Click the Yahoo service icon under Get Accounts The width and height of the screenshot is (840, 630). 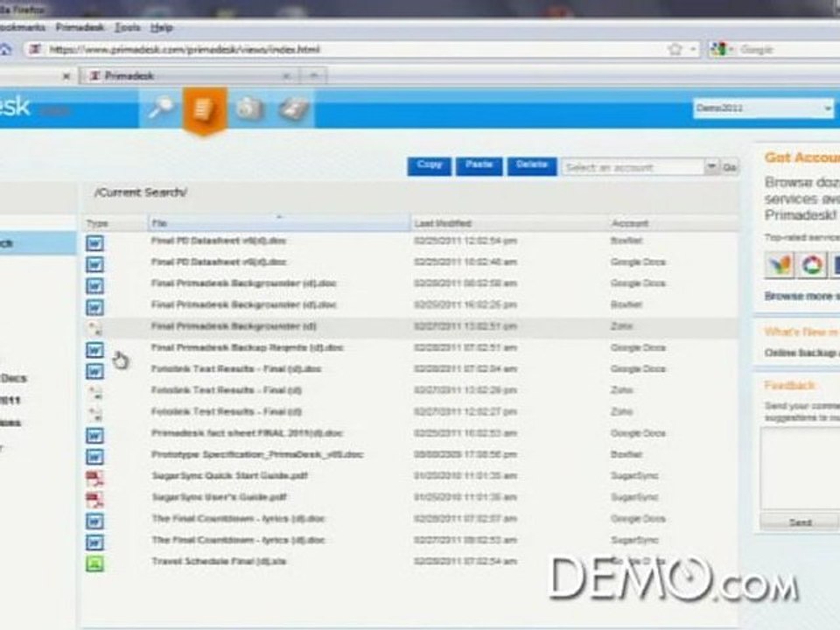pyautogui.click(x=780, y=265)
